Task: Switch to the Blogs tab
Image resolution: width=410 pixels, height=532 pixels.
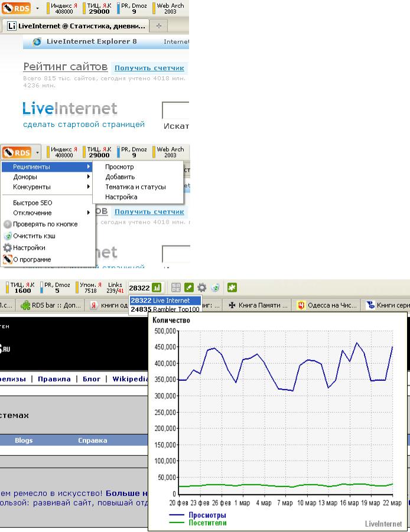Action: (24, 440)
